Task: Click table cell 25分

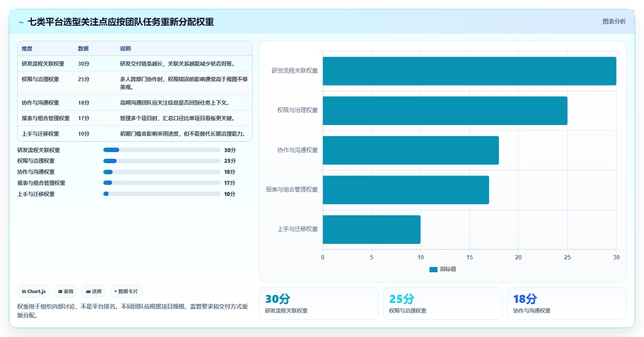Action: 84,79
